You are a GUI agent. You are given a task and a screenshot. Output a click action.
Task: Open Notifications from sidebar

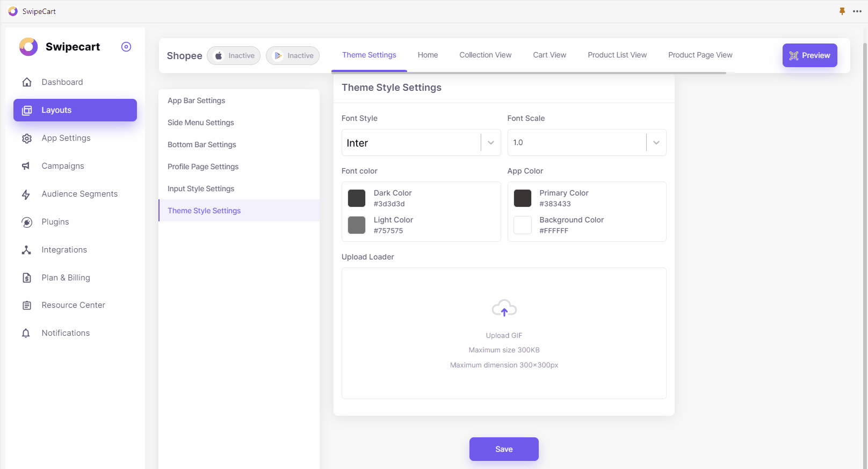75,333
